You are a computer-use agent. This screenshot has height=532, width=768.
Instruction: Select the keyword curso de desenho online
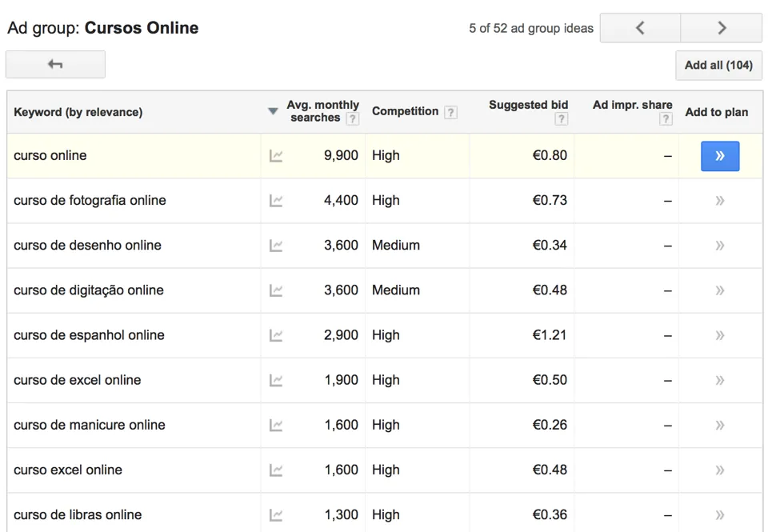tap(87, 246)
